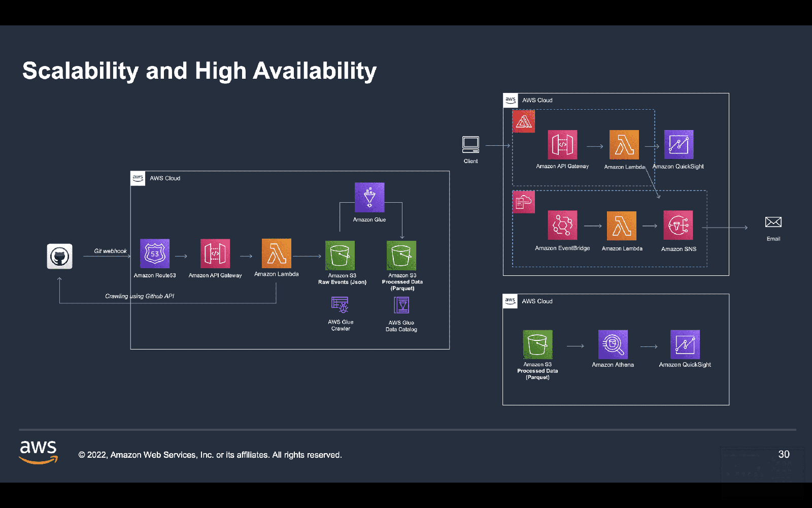Select the S3 Raw Events bucket icon
The image size is (812, 508).
(340, 256)
